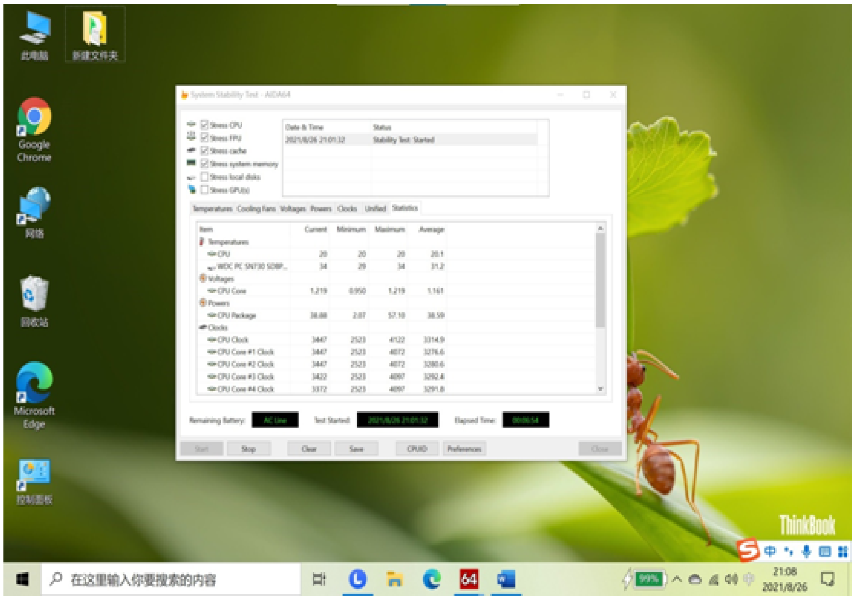Switch to the Temperatures tab
Viewport: 868px width, 604px height.
tap(212, 209)
